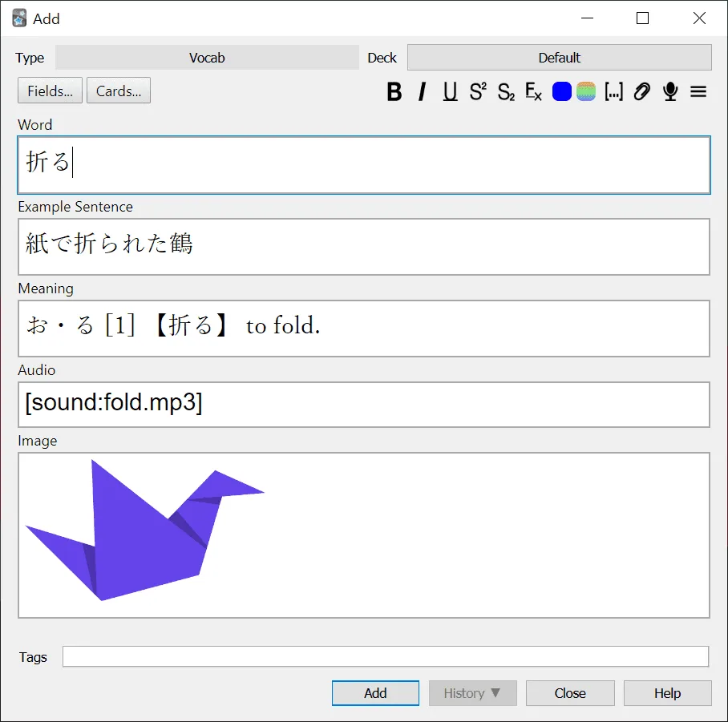Click into the Word field
Screen dimensions: 728x722
click(x=364, y=165)
